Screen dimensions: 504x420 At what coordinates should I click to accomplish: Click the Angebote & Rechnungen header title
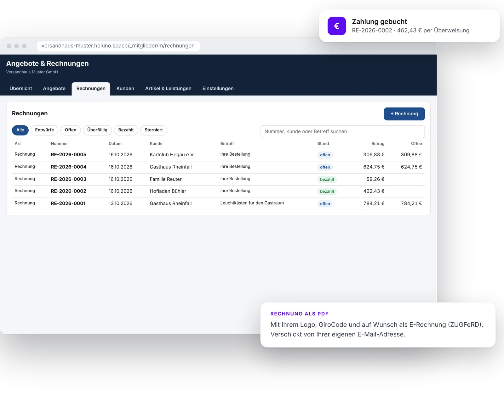(x=48, y=64)
